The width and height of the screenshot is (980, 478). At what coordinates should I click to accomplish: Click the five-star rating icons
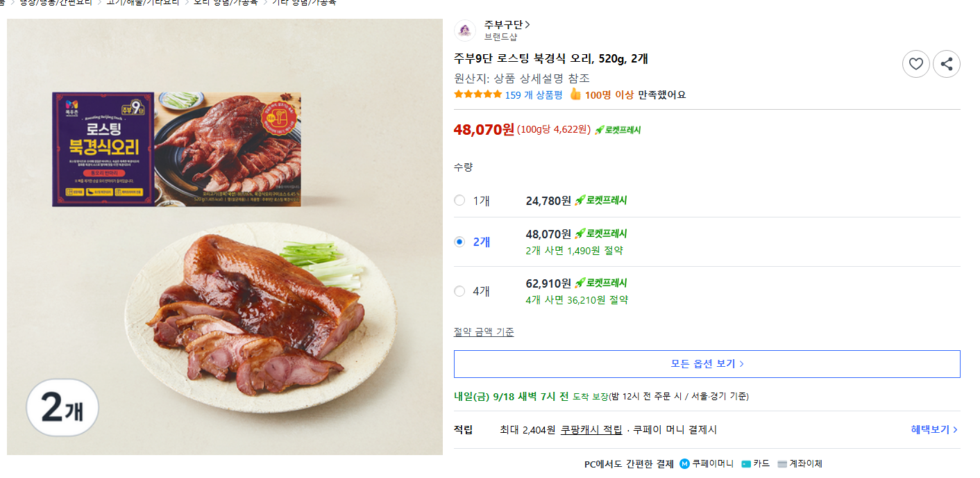[x=478, y=94]
